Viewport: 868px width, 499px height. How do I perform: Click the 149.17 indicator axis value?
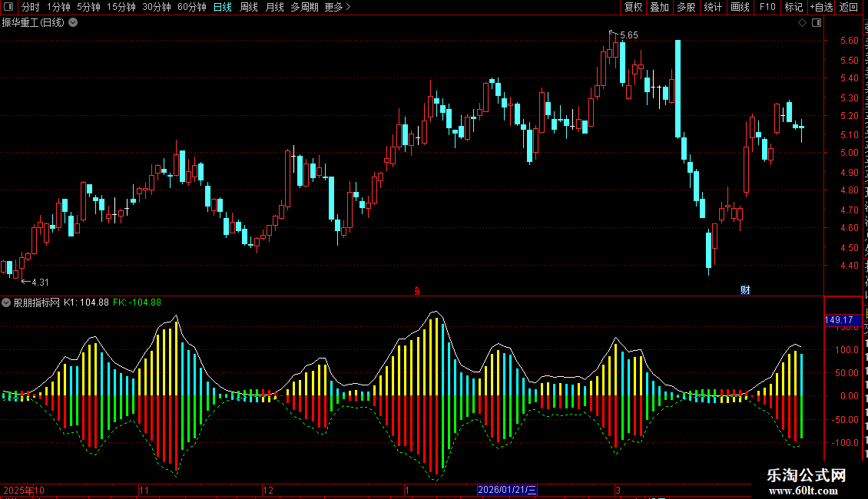(x=842, y=320)
